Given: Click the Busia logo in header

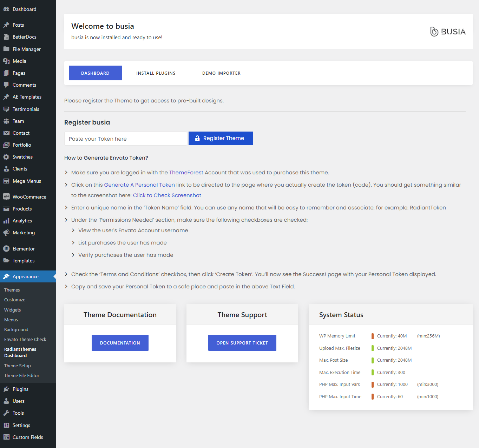Looking at the screenshot, I should pyautogui.click(x=448, y=32).
